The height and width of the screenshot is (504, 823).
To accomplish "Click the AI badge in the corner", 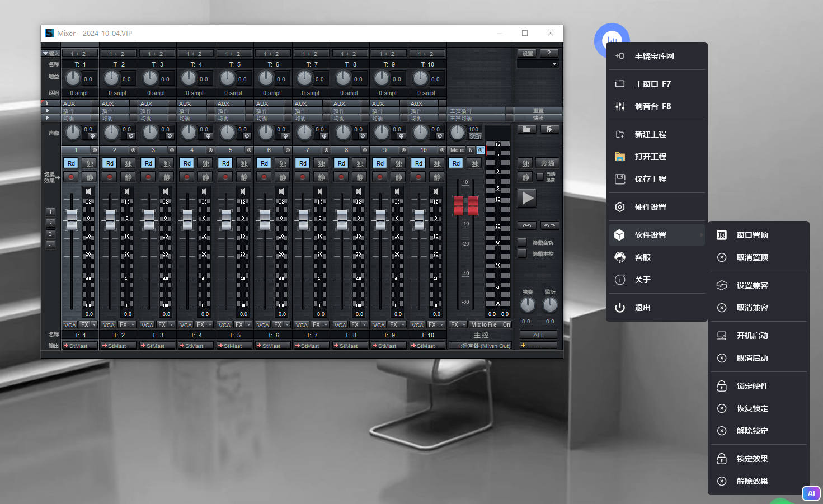I will 811,493.
